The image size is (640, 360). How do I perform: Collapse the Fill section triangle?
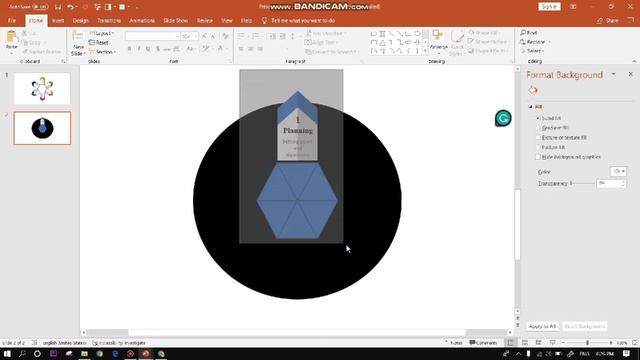[531, 107]
